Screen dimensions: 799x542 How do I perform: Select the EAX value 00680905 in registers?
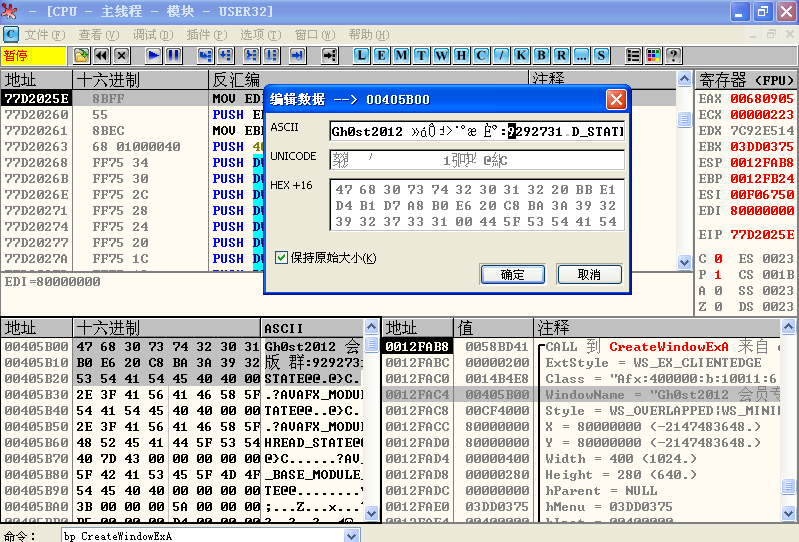pyautogui.click(x=762, y=98)
